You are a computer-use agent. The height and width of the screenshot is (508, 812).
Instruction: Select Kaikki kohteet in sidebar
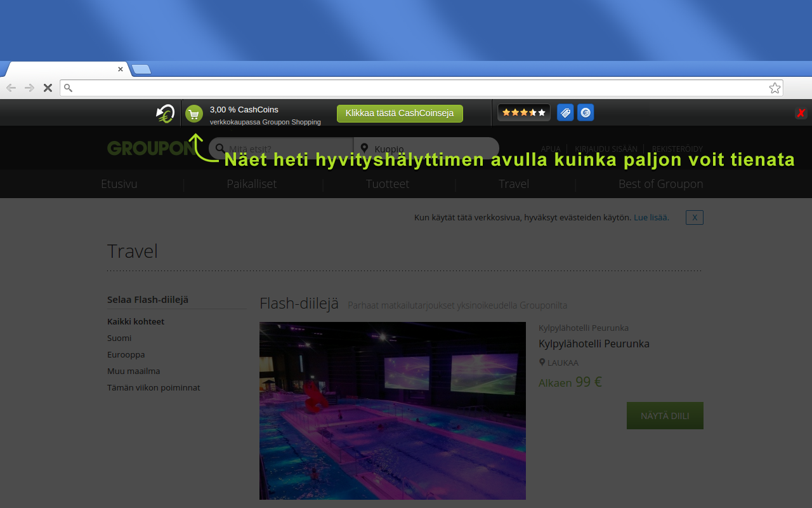coord(136,321)
